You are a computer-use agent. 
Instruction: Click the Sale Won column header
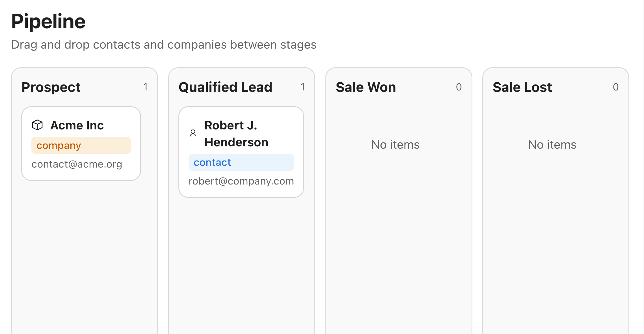click(366, 87)
